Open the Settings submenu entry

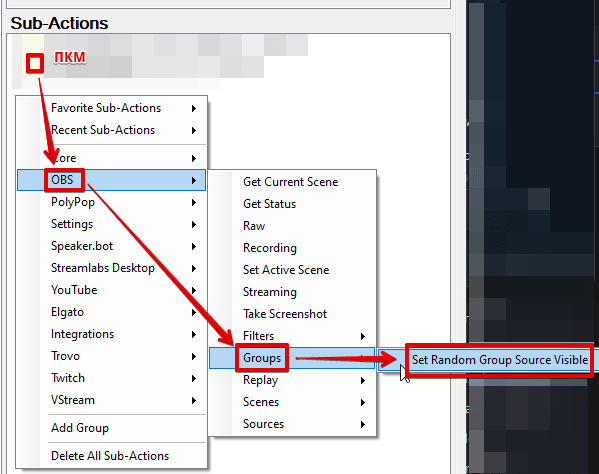pos(111,224)
